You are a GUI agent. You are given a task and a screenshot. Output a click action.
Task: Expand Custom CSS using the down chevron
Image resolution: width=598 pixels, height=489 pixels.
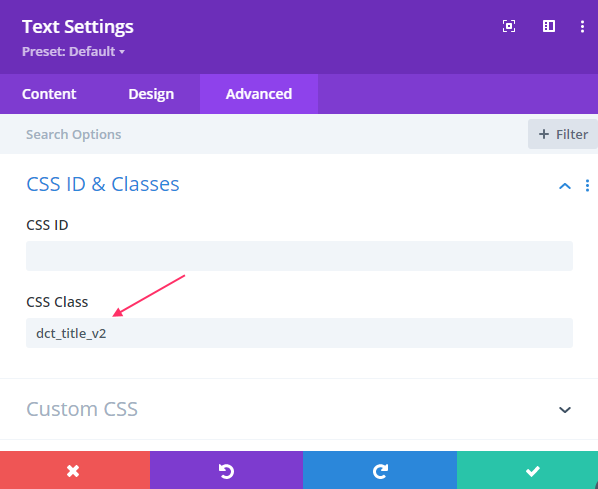pos(565,410)
